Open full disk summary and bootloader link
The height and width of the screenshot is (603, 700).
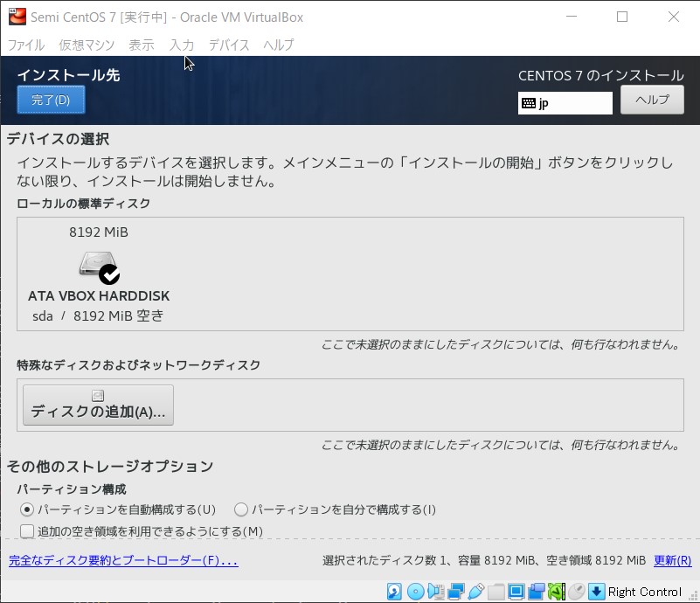point(124,560)
